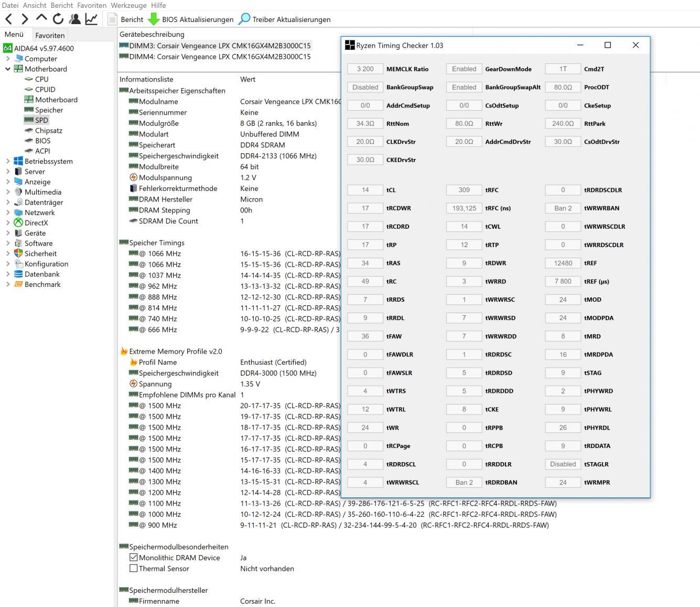Toggle Monolithic DRAM Device checkbox

[133, 557]
